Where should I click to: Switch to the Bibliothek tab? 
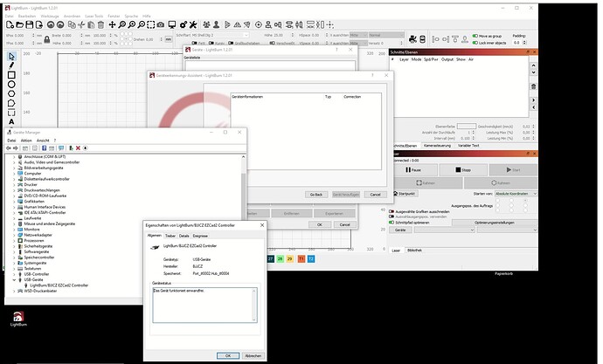[414, 251]
